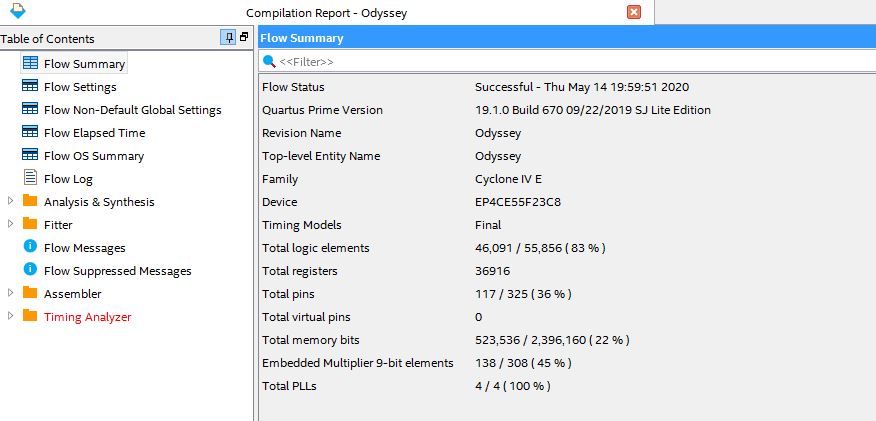Image resolution: width=876 pixels, height=421 pixels.
Task: Select the Device row label
Action: click(x=280, y=202)
